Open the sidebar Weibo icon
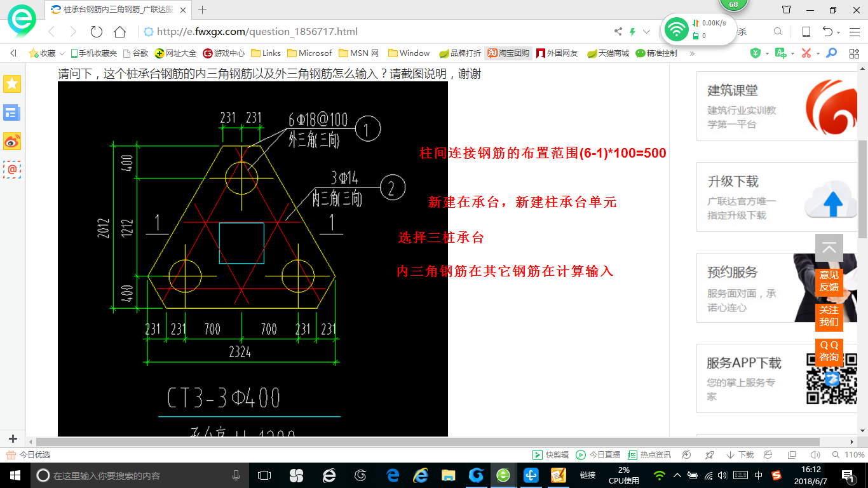868x488 pixels. pos(12,141)
